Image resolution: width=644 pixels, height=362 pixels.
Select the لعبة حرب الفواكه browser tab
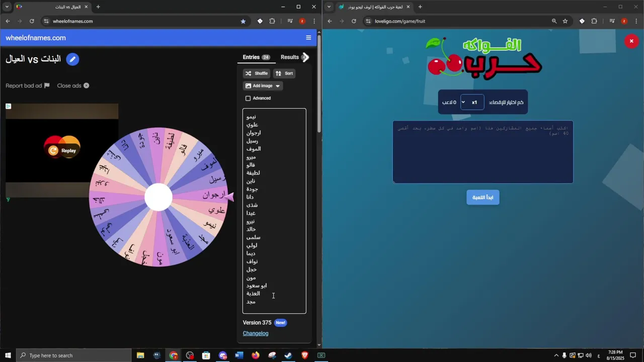(375, 7)
